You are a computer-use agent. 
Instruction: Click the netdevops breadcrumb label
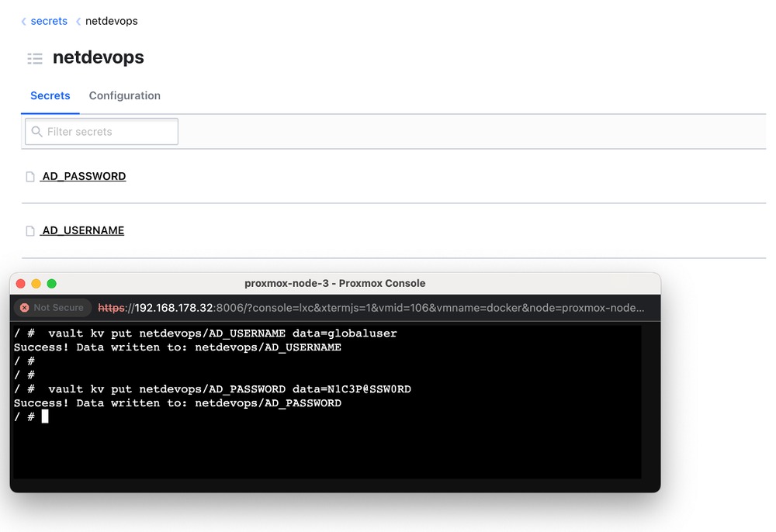pyautogui.click(x=111, y=21)
